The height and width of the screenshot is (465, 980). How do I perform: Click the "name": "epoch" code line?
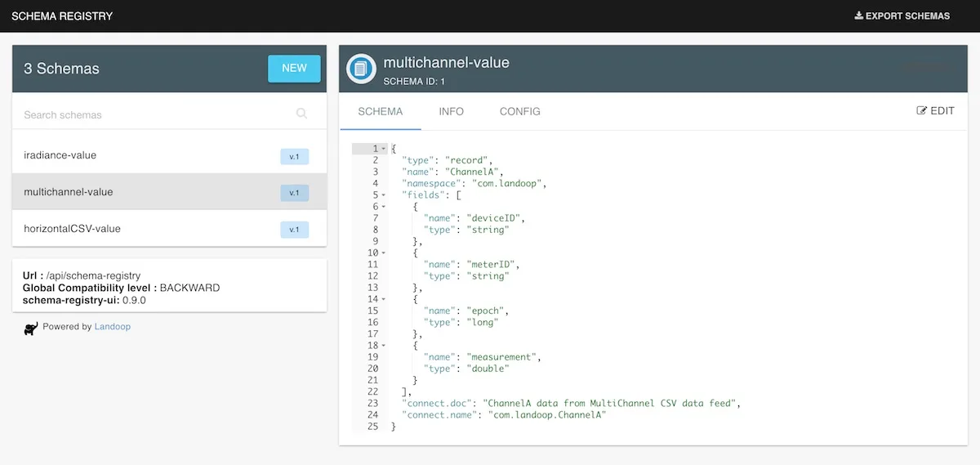[x=466, y=311]
